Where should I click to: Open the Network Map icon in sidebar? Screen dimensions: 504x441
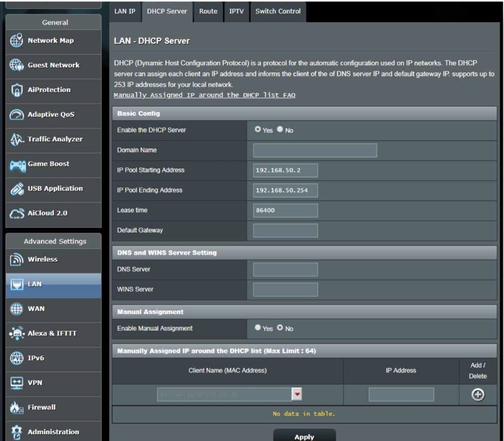(16, 40)
